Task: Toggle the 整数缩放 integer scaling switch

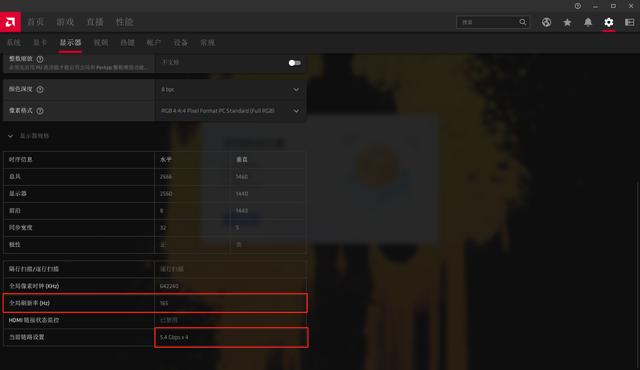Action: tap(295, 63)
